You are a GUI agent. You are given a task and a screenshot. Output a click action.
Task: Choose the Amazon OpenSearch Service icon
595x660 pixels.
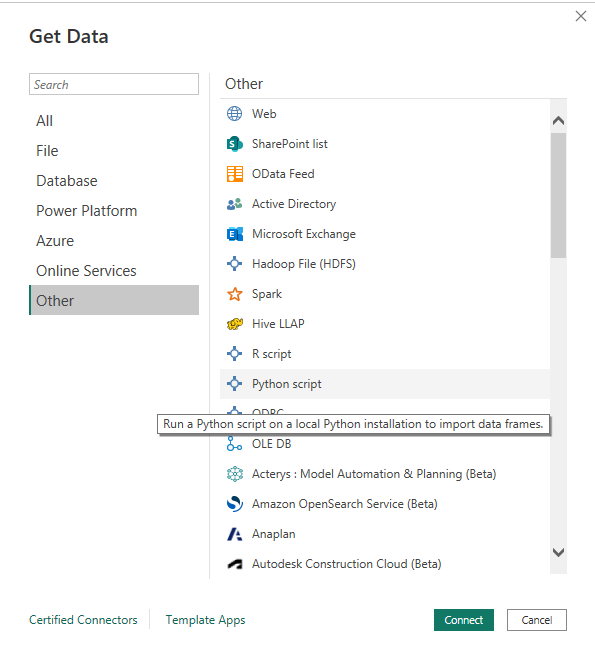[234, 504]
